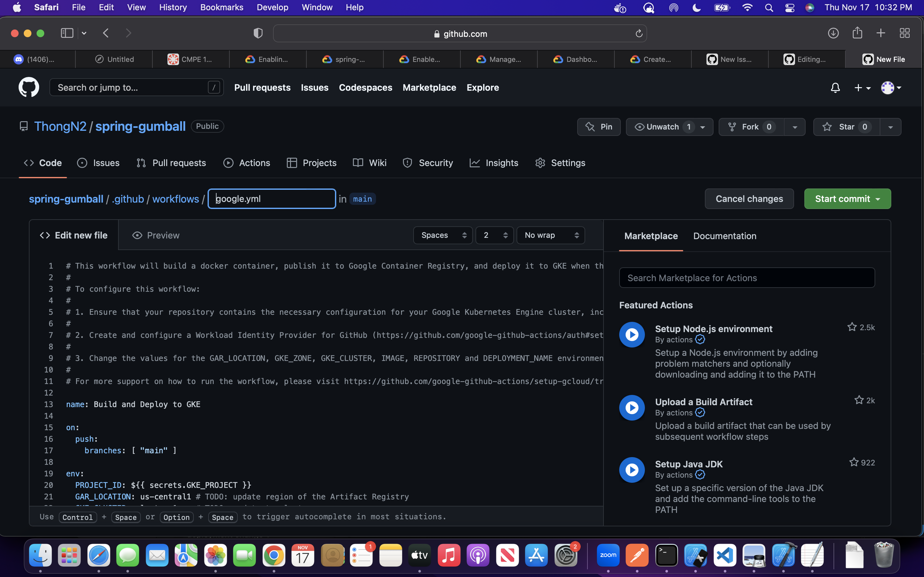924x577 pixels.
Task: Open Safari tab overview grid icon
Action: tap(904, 33)
